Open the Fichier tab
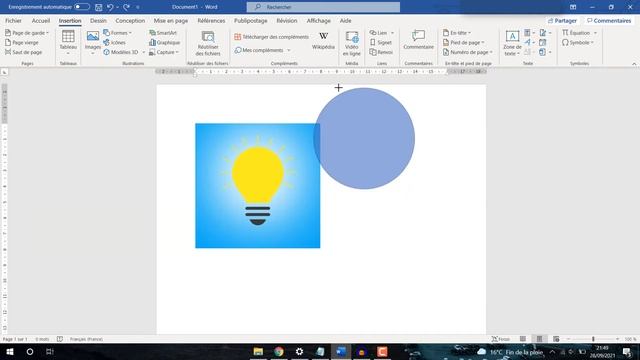This screenshot has height=360, width=640. [x=13, y=20]
